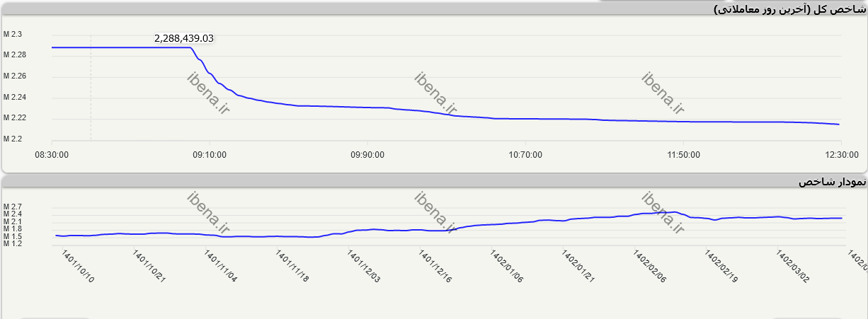Click the 12:30:00 time axis label
The width and height of the screenshot is (868, 319).
click(840, 155)
